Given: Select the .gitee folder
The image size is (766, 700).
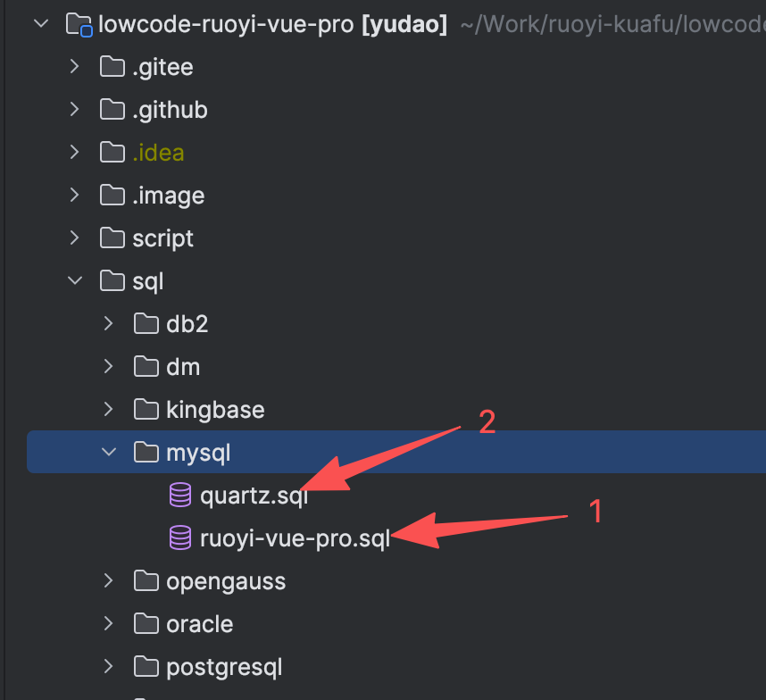Looking at the screenshot, I should [x=162, y=67].
